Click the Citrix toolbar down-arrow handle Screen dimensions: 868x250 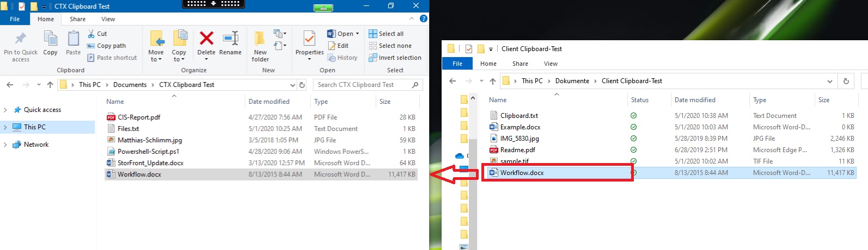coord(213,4)
